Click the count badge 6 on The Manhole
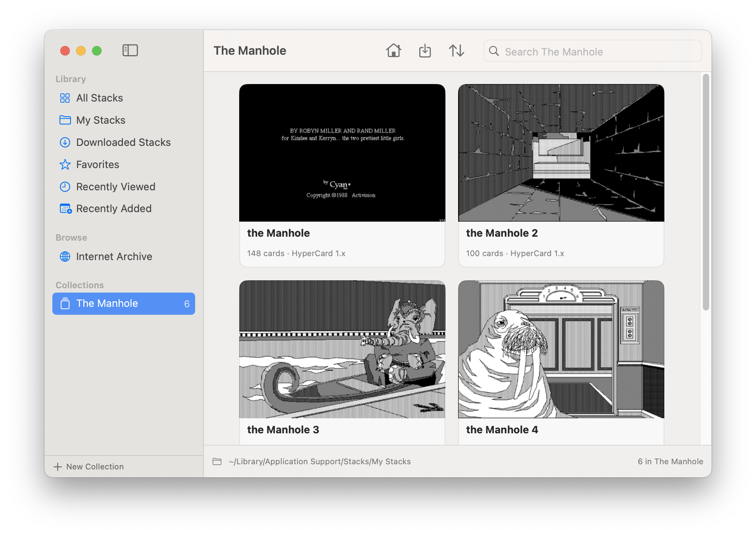 (187, 304)
